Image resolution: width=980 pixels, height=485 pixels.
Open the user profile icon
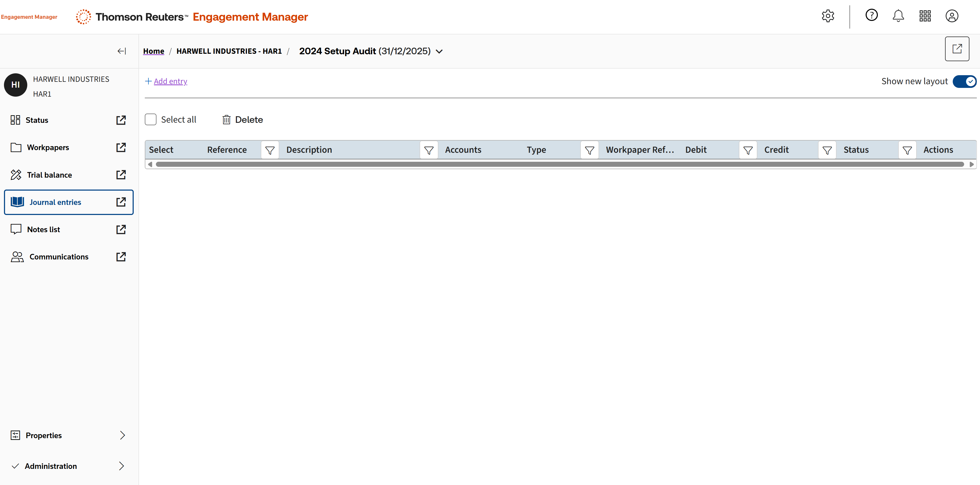click(951, 16)
